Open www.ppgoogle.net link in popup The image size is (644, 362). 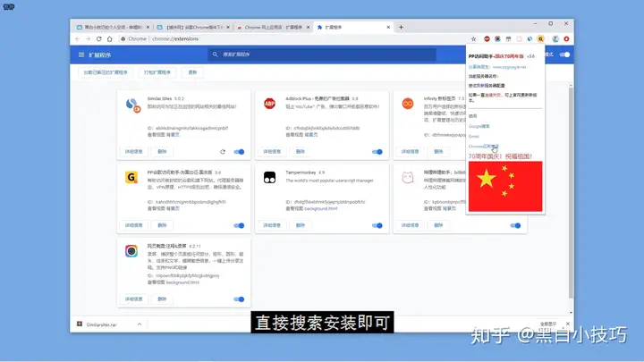509,67
